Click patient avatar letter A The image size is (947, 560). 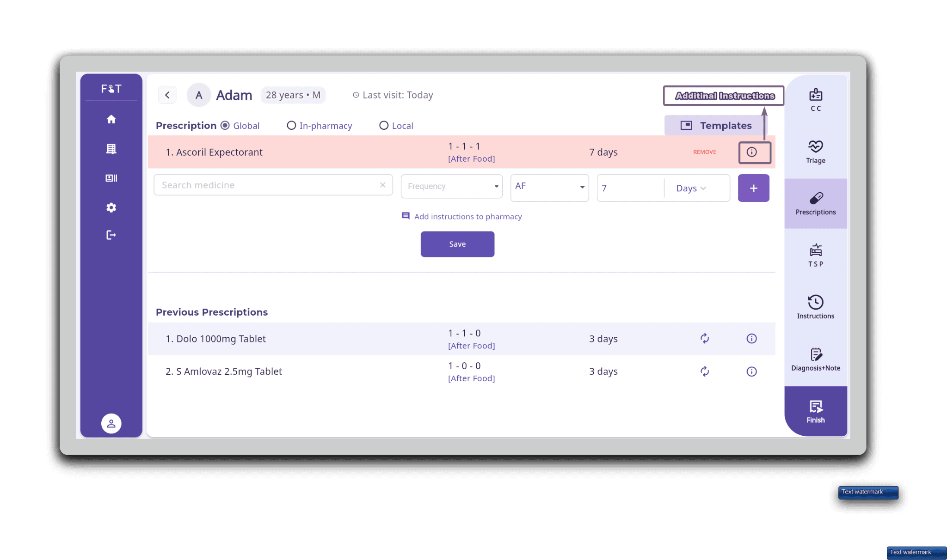click(x=199, y=95)
